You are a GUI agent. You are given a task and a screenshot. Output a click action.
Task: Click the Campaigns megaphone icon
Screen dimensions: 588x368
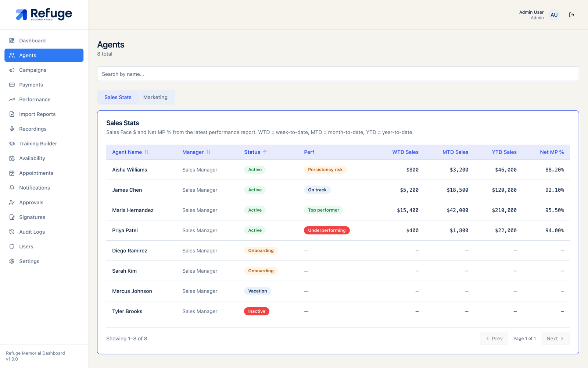[12, 70]
